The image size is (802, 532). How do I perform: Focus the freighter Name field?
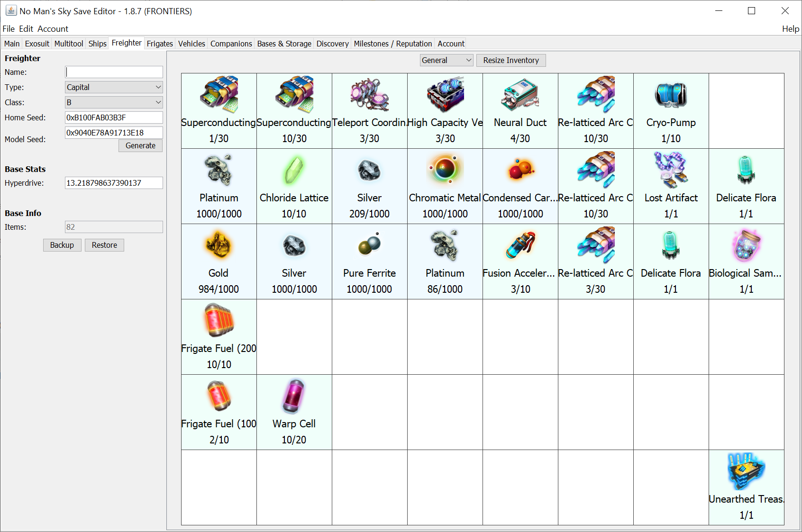click(x=114, y=72)
